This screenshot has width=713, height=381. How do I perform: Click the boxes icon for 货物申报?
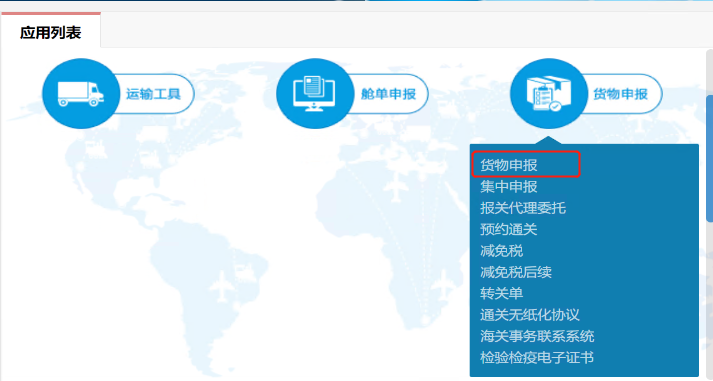pos(549,94)
